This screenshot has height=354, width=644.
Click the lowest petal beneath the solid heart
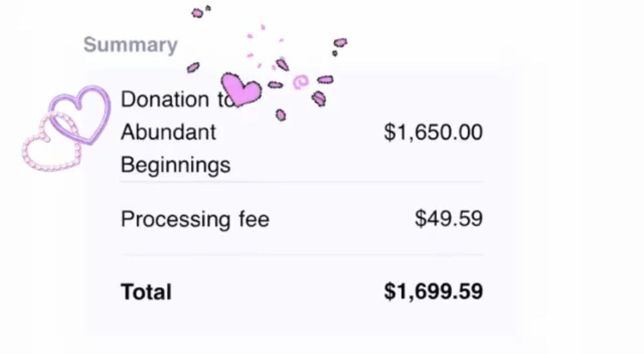pos(280,115)
